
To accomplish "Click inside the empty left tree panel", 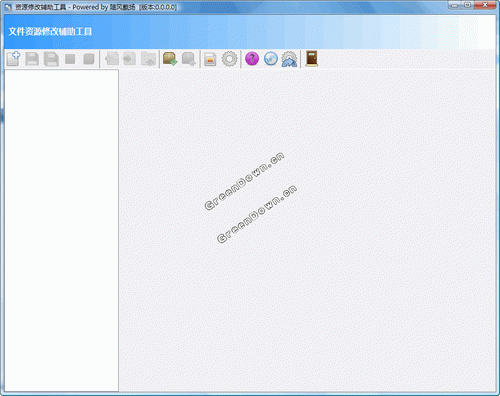I will click(x=61, y=230).
